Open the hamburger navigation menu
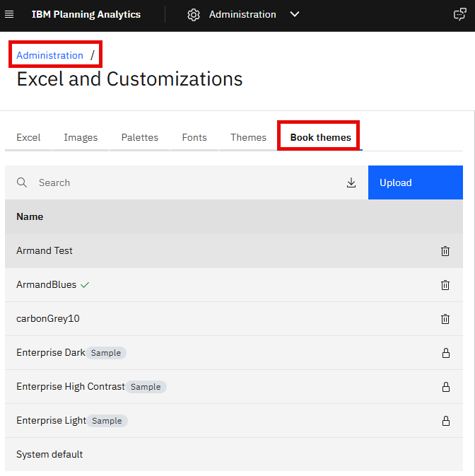475x476 pixels. [9, 14]
